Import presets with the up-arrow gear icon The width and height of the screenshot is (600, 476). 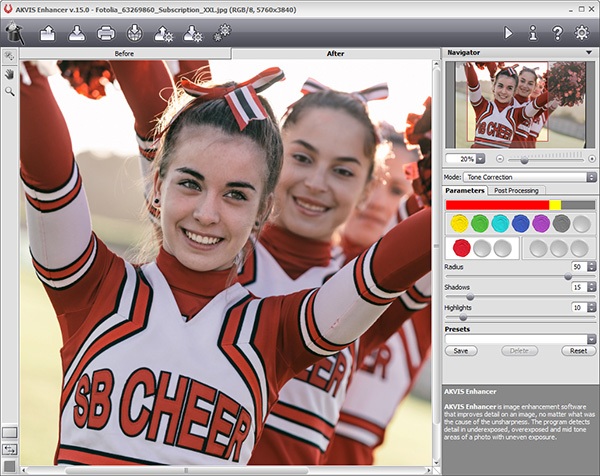(164, 34)
